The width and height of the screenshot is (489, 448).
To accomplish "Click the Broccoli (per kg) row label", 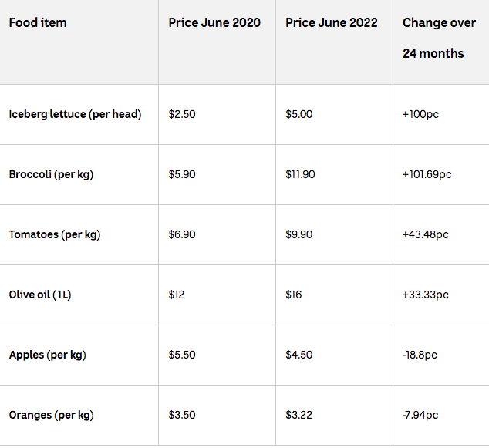I will point(51,174).
